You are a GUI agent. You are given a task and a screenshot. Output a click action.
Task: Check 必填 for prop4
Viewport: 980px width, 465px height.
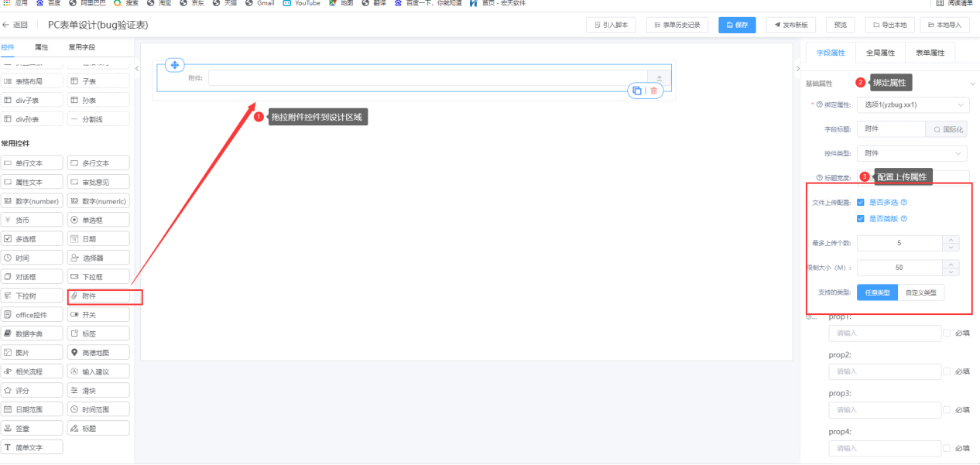click(x=947, y=447)
